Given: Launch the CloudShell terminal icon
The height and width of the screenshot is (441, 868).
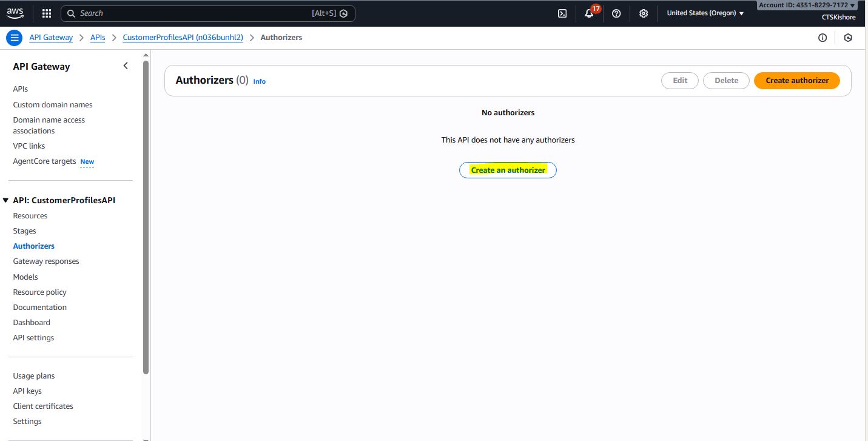Looking at the screenshot, I should (562, 13).
